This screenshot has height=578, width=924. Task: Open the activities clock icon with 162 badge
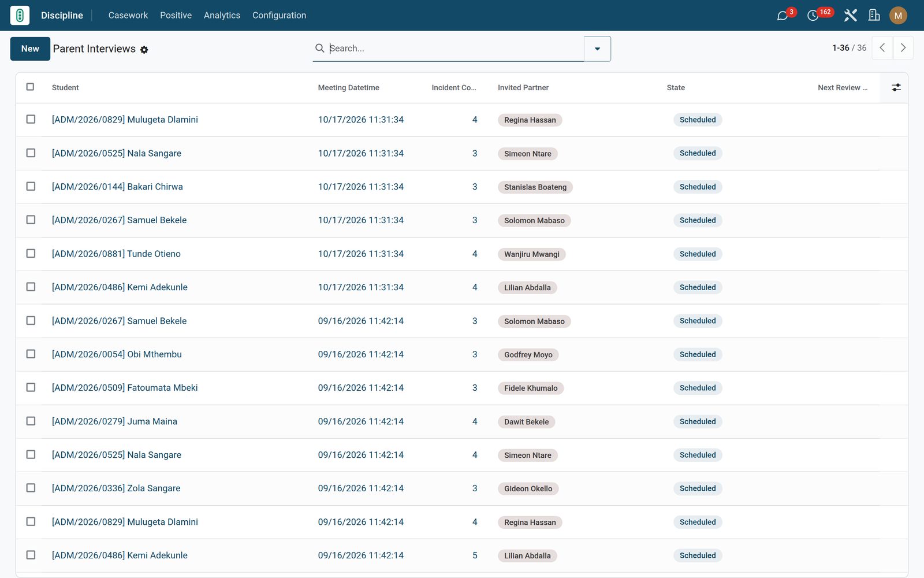813,16
